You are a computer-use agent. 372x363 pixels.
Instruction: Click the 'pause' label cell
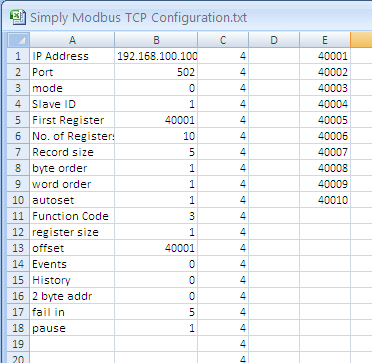point(72,328)
